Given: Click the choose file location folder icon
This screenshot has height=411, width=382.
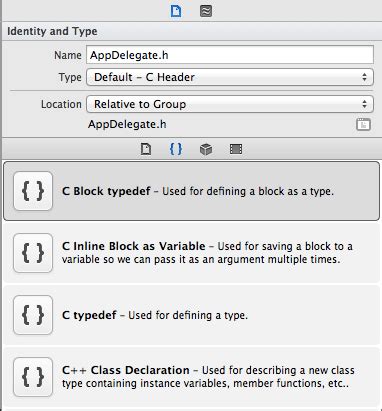Looking at the screenshot, I should coord(363,124).
